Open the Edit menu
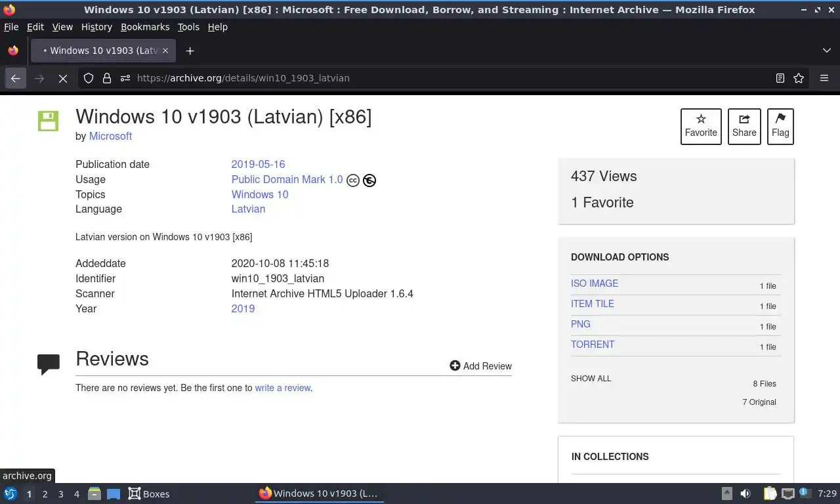Viewport: 840px width, 504px height. pos(35,27)
